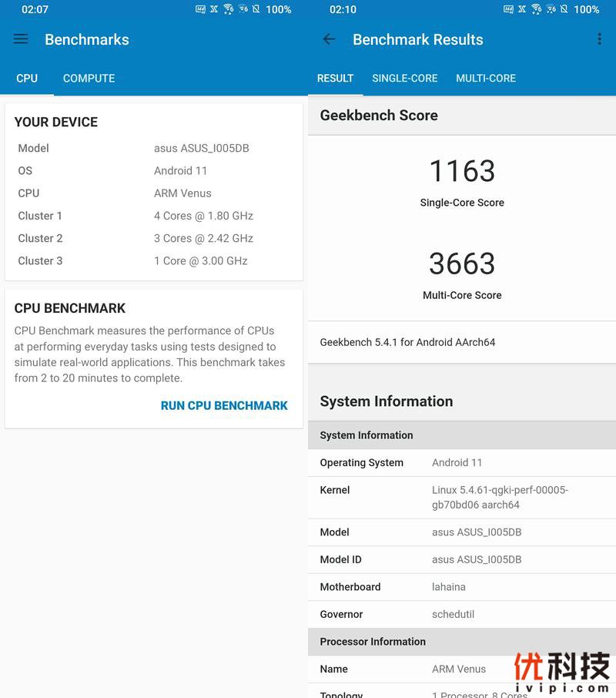Tap the X-mode icon beside the 02:07 clock screen
616x698 pixels.
point(214,9)
